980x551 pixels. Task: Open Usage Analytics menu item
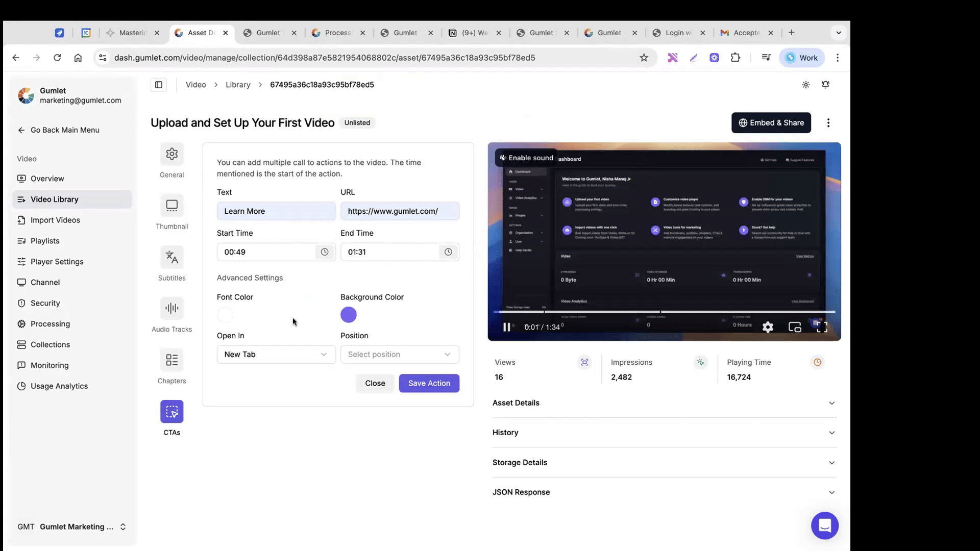[59, 386]
